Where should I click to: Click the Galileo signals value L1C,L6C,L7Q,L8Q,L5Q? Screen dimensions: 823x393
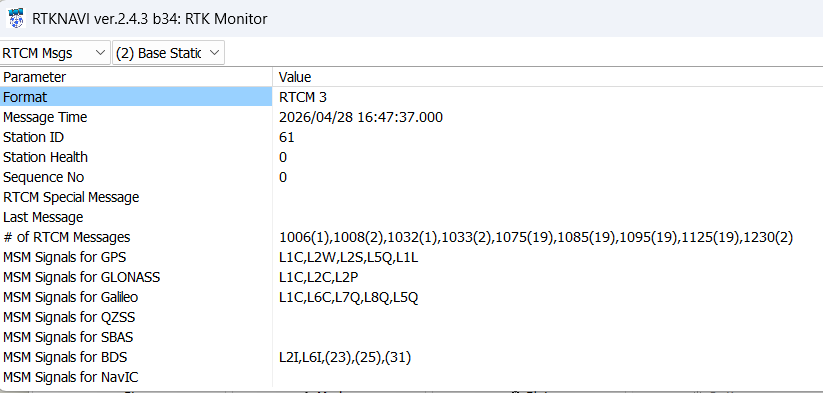point(349,297)
